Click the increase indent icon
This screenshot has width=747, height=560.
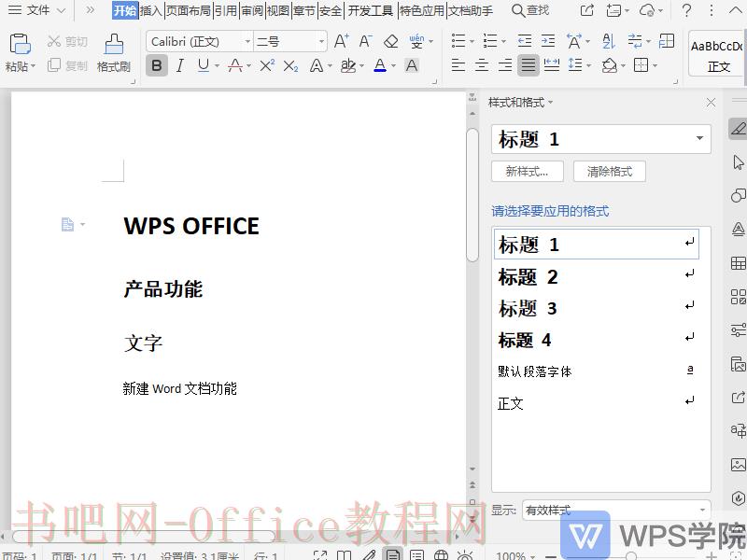pyautogui.click(x=548, y=41)
